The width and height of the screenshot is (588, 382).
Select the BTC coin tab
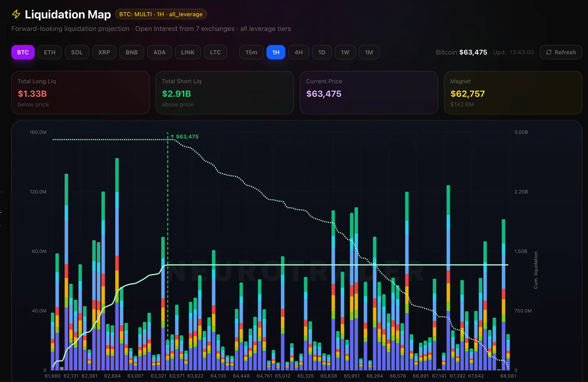[23, 52]
